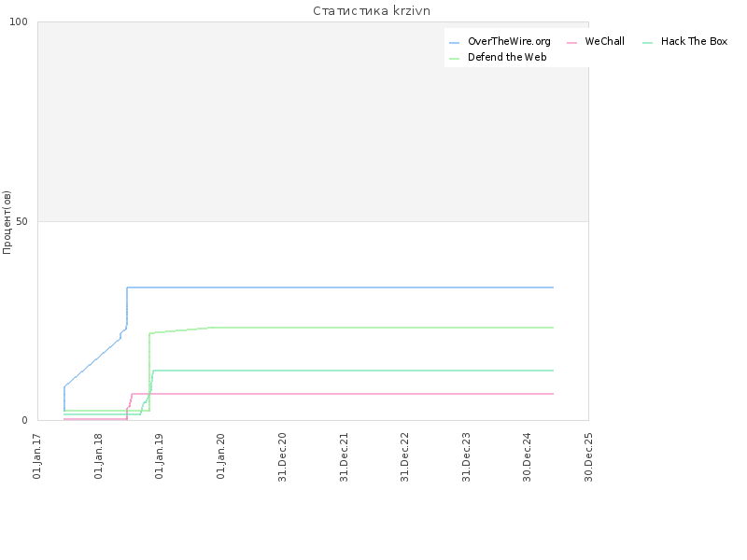Image resolution: width=747 pixels, height=560 pixels.
Task: Click the Hack The Box legend label
Action: (694, 42)
